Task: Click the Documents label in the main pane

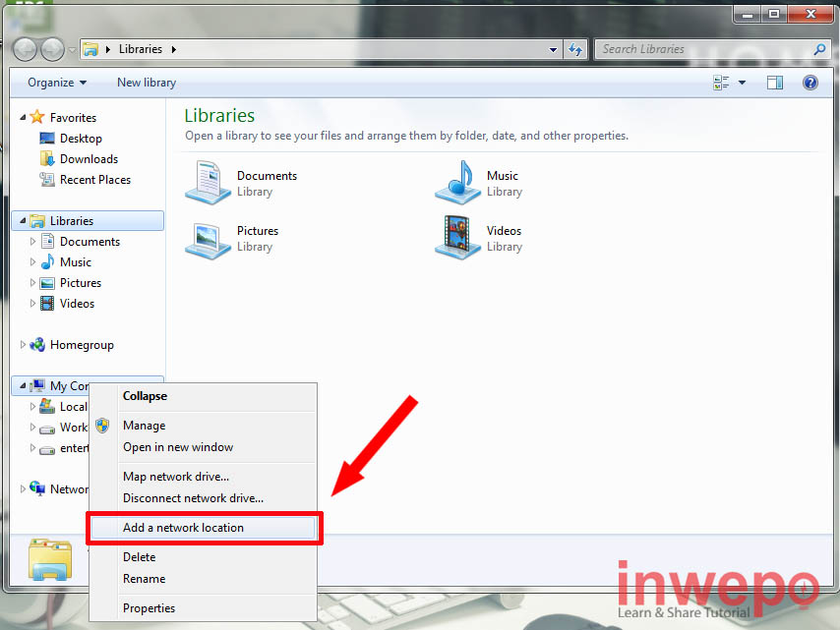Action: point(267,176)
